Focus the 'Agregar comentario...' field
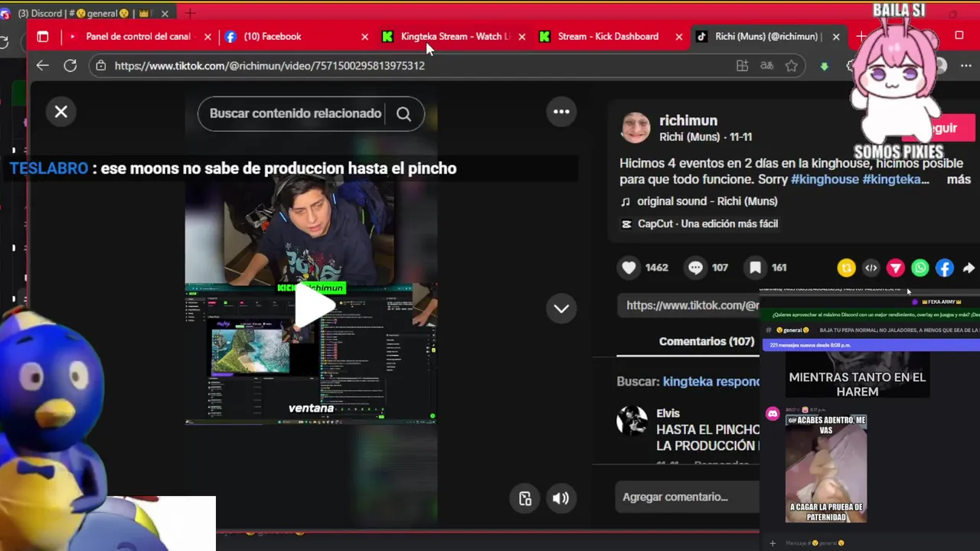 (688, 497)
